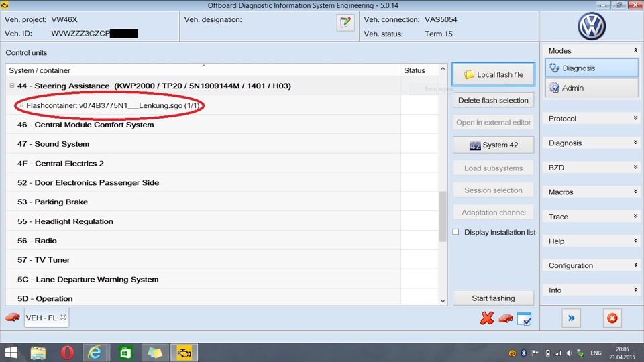
Task: Open the sticky notes app in taskbar
Action: click(155, 353)
